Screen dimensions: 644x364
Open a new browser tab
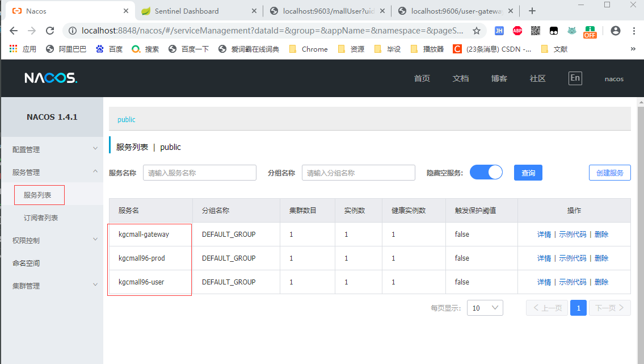point(532,11)
